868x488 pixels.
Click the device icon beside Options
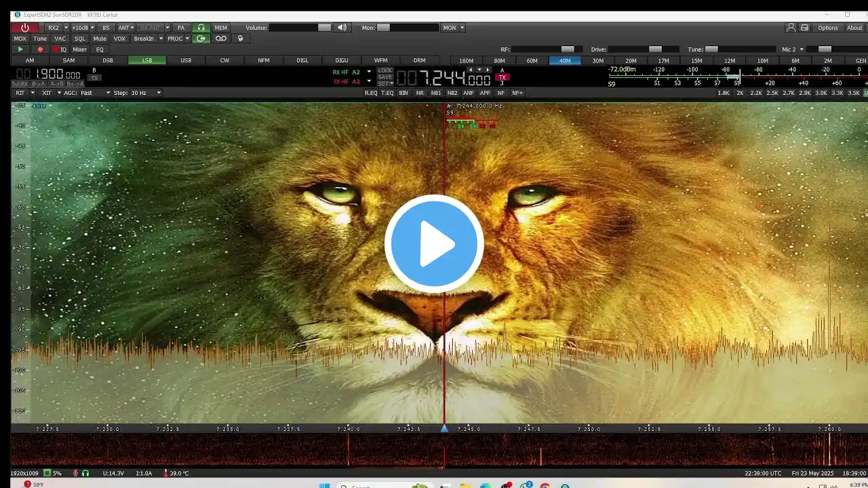(x=804, y=28)
